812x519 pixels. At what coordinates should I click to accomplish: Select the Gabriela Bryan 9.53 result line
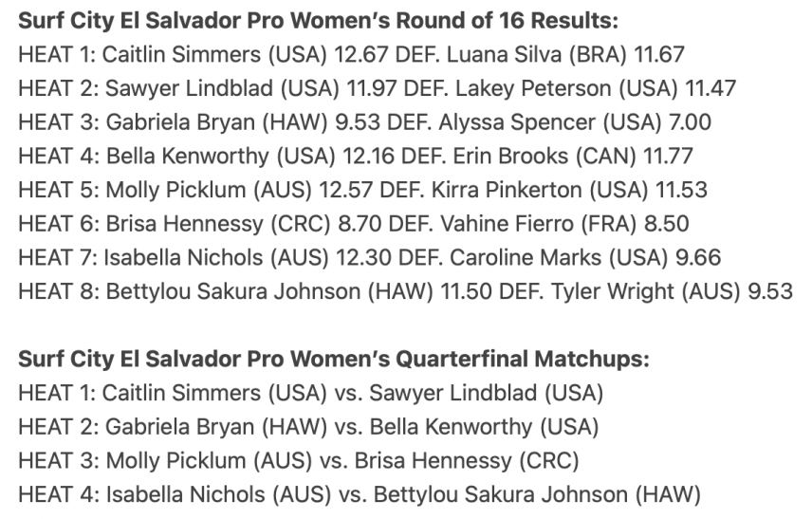(x=364, y=122)
